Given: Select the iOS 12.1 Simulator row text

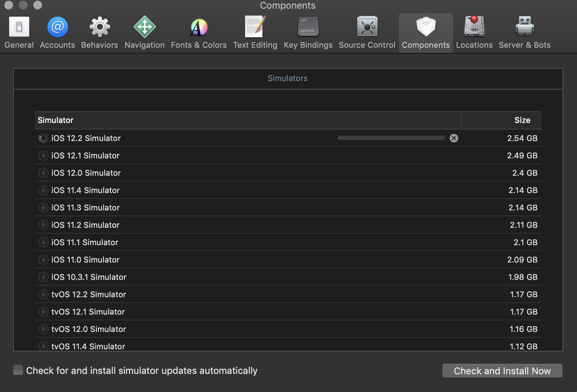Looking at the screenshot, I should tap(85, 155).
